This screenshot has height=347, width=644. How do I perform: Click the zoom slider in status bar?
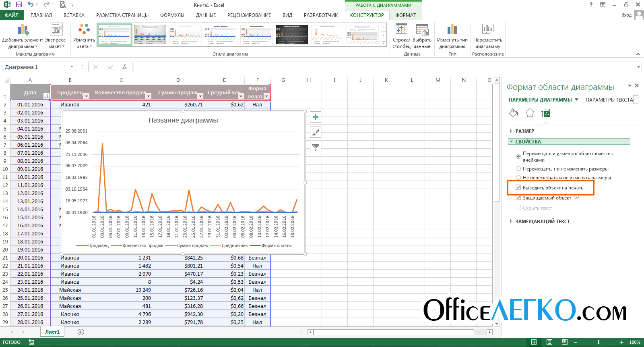point(599,342)
